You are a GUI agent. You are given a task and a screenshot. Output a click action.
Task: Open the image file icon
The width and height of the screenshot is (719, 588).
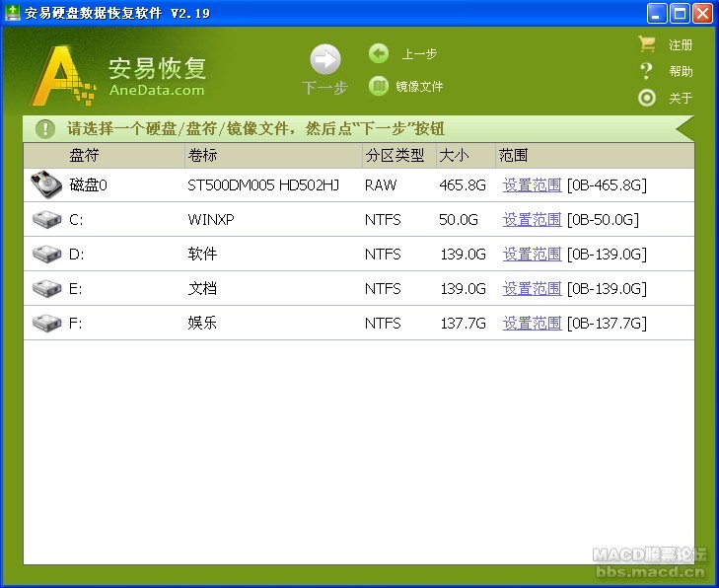click(379, 86)
